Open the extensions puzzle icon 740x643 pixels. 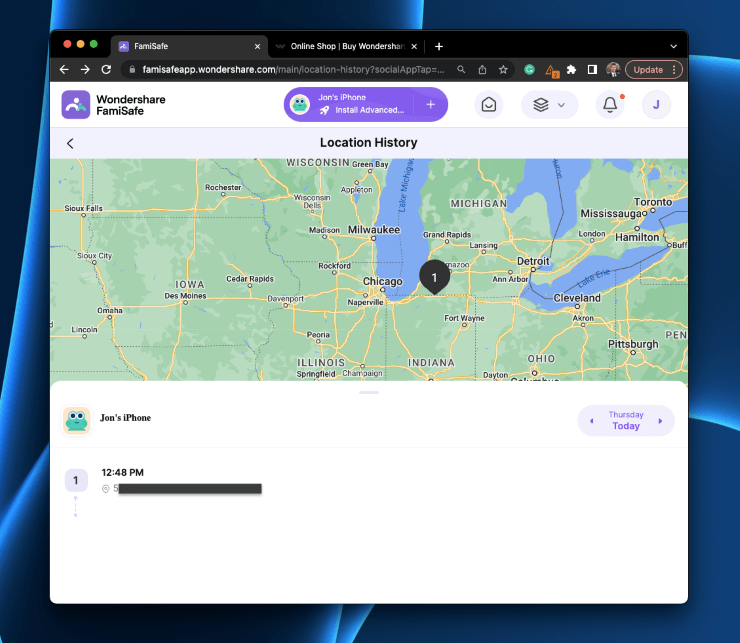571,69
